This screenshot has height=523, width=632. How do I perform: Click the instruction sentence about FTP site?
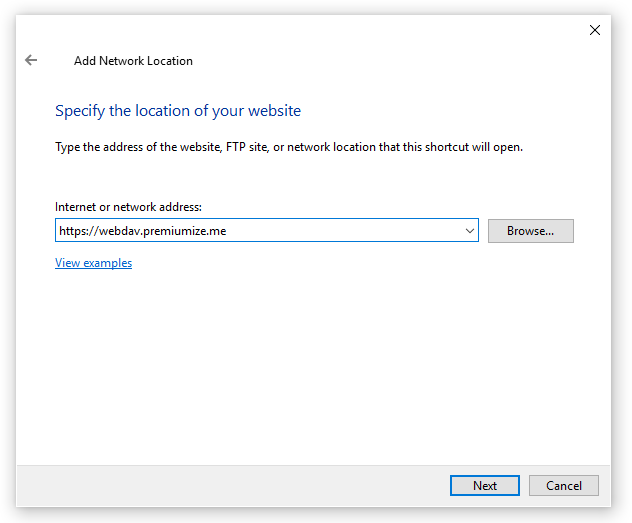pyautogui.click(x=289, y=147)
